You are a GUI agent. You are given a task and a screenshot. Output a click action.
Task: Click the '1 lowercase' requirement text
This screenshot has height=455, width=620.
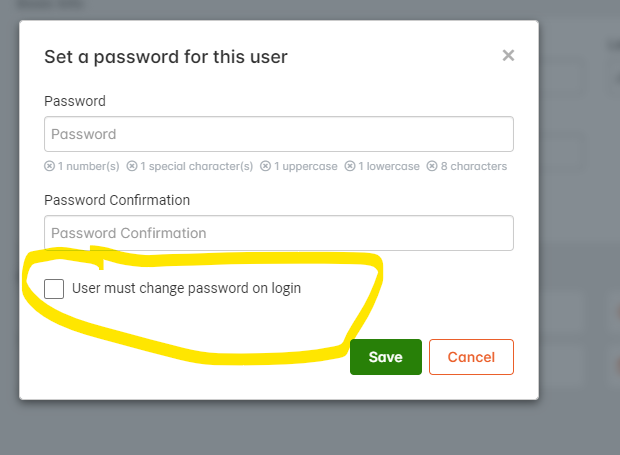coord(389,166)
